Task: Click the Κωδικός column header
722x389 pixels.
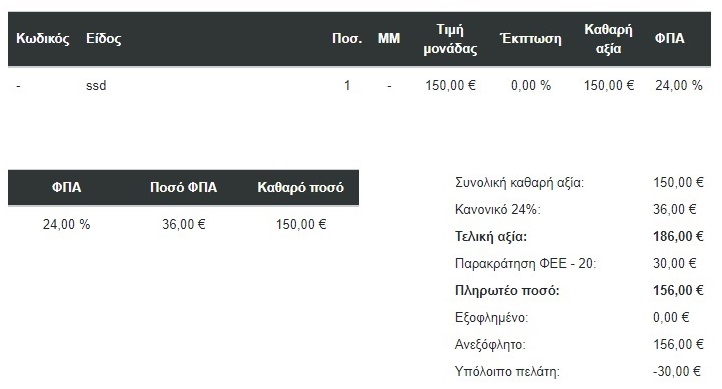Action: tap(42, 38)
